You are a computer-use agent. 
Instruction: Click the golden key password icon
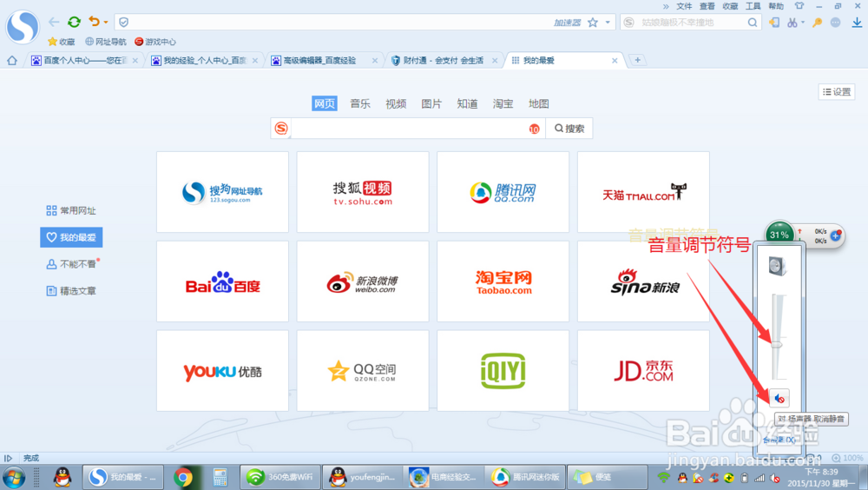point(817,23)
